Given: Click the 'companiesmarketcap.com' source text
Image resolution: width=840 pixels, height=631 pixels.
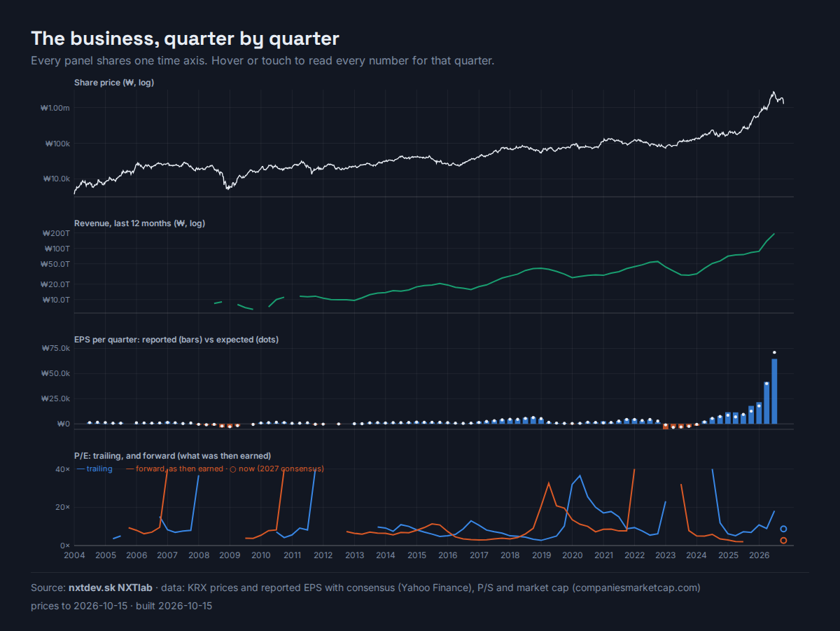Looking at the screenshot, I should tap(636, 588).
